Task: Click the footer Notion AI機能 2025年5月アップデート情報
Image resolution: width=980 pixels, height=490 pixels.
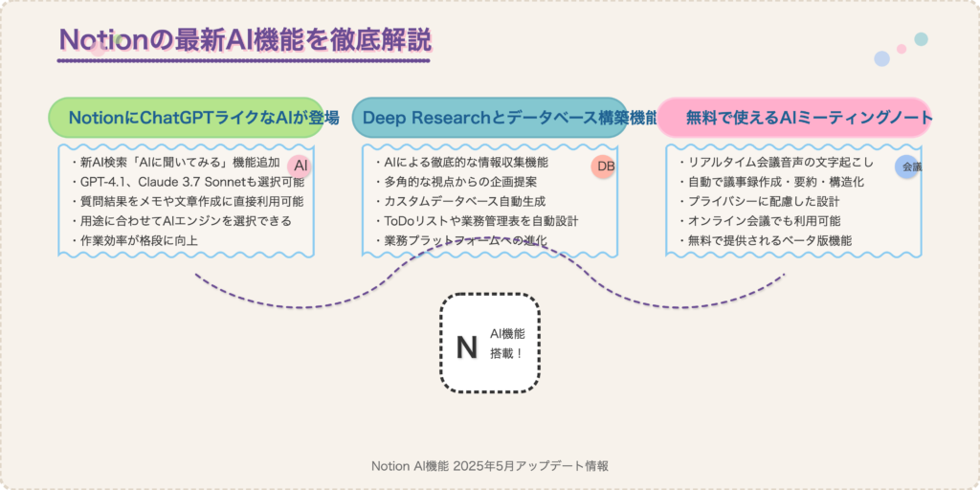Action: pos(490,466)
